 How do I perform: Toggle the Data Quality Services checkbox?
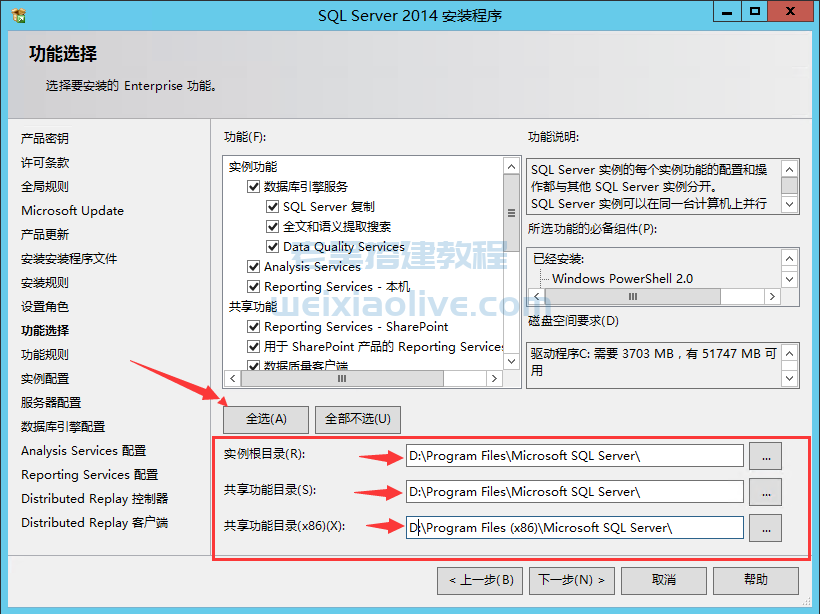pos(273,247)
